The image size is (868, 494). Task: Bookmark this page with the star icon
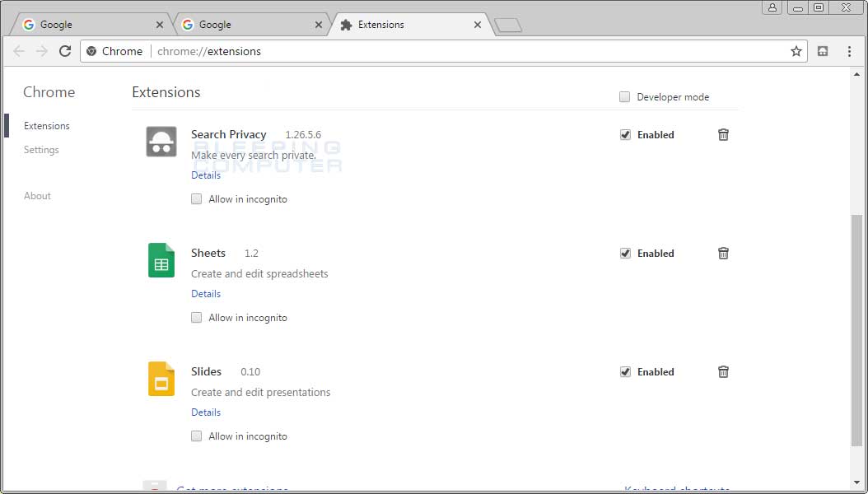tap(796, 51)
